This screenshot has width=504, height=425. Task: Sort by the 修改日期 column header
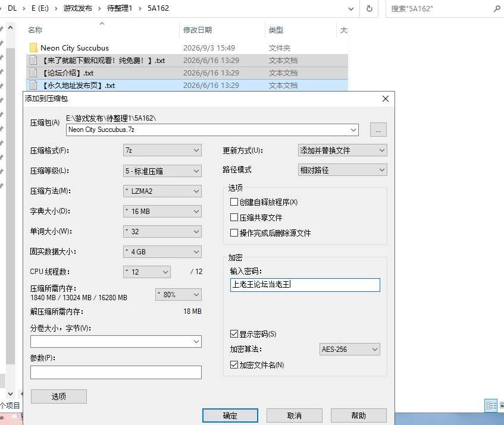[198, 30]
